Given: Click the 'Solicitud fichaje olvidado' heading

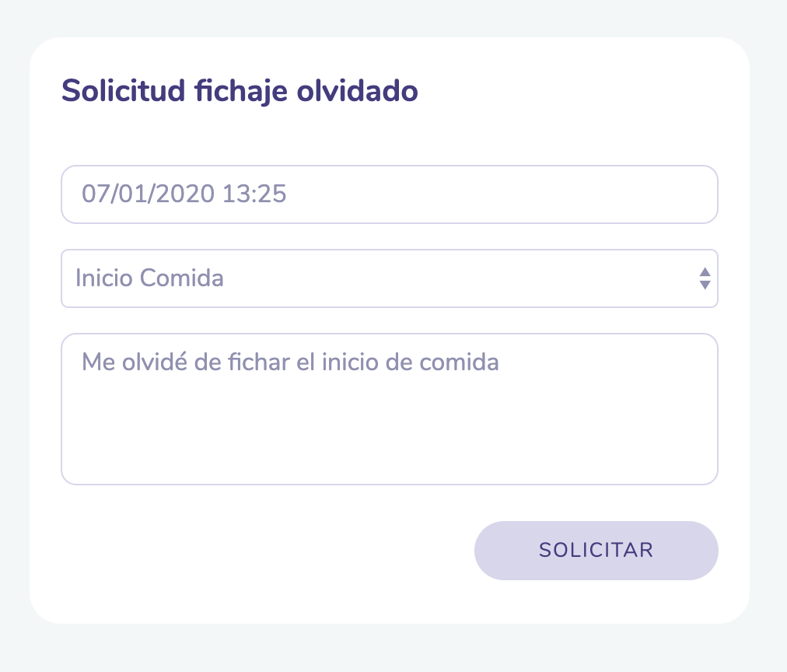Looking at the screenshot, I should pyautogui.click(x=240, y=91).
